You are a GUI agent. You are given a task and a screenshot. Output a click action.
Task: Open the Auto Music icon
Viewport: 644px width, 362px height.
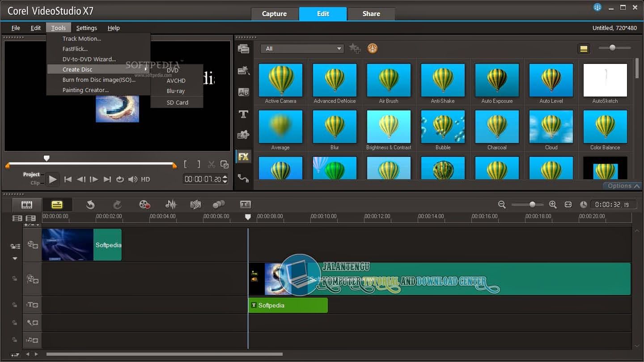point(195,205)
